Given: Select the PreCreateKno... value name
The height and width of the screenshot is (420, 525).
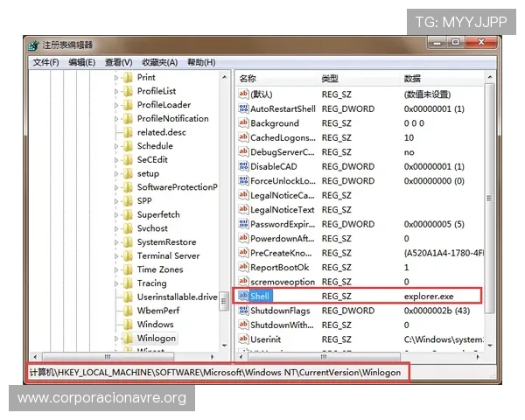Looking at the screenshot, I should (x=281, y=253).
